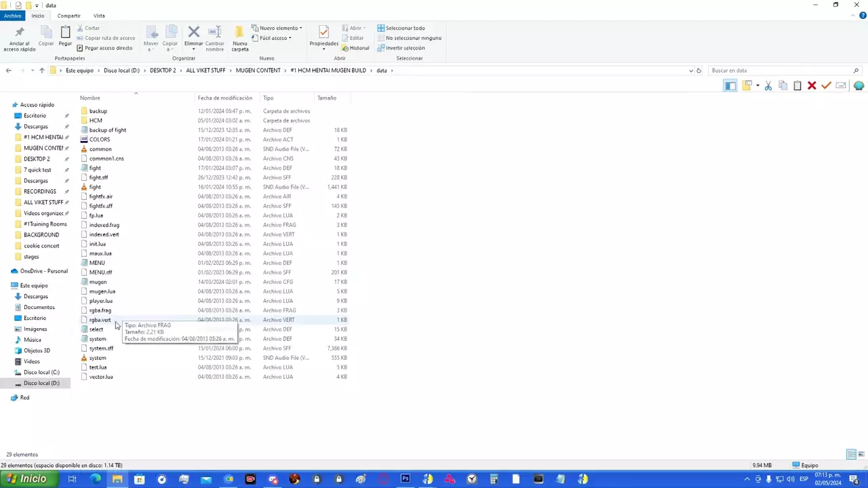Viewport: 868px width, 488px height.
Task: Refresh the folder using the address bar button
Action: 698,70
